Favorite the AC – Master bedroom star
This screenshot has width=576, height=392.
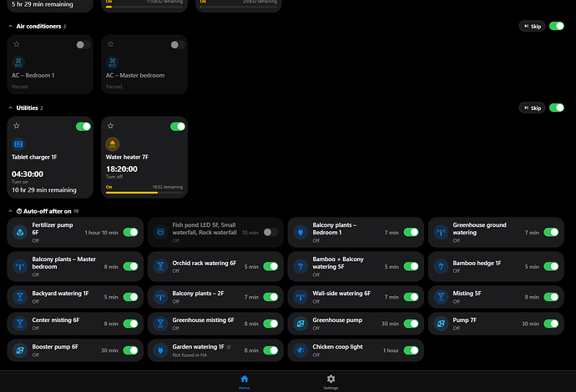110,44
